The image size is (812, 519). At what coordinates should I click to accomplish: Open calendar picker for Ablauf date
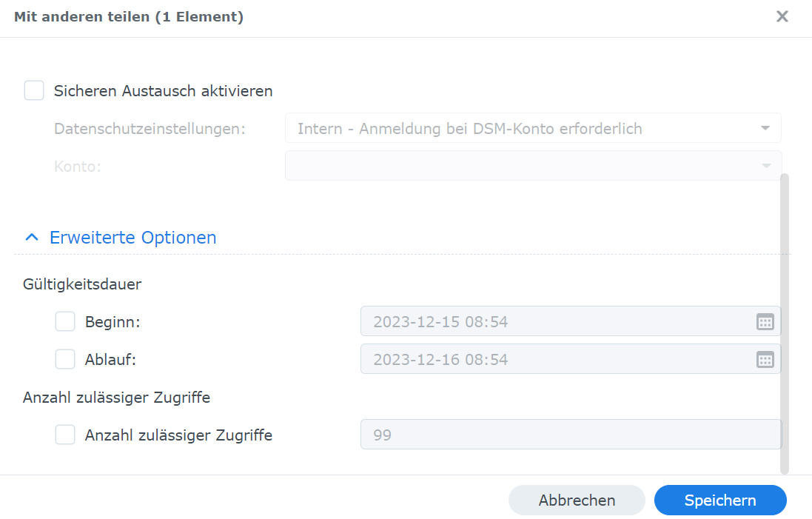pyautogui.click(x=765, y=360)
